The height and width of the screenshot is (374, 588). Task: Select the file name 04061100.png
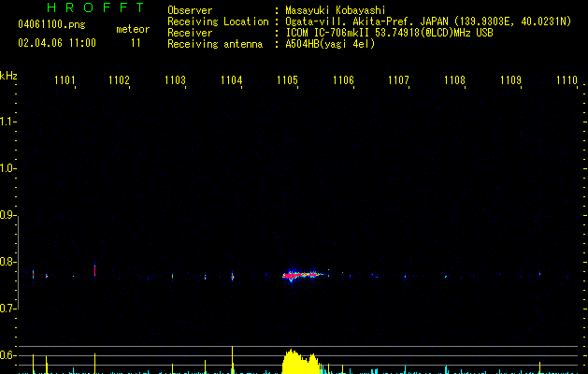(x=51, y=24)
